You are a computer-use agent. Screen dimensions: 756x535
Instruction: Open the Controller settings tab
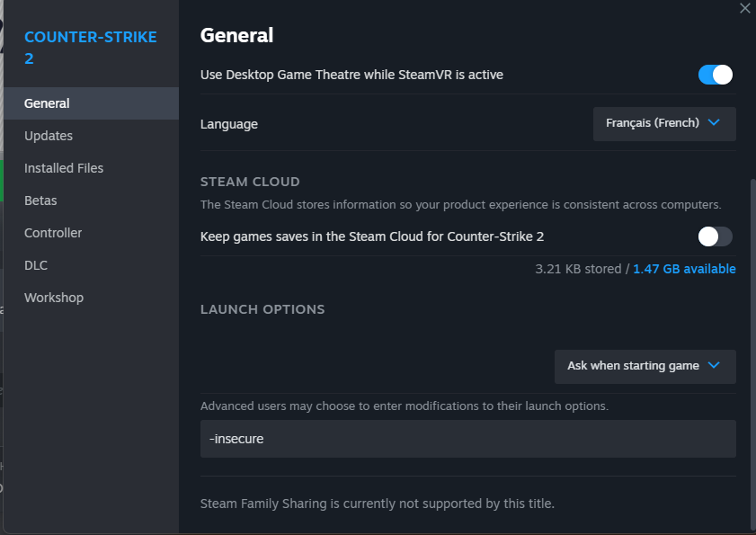click(x=53, y=233)
